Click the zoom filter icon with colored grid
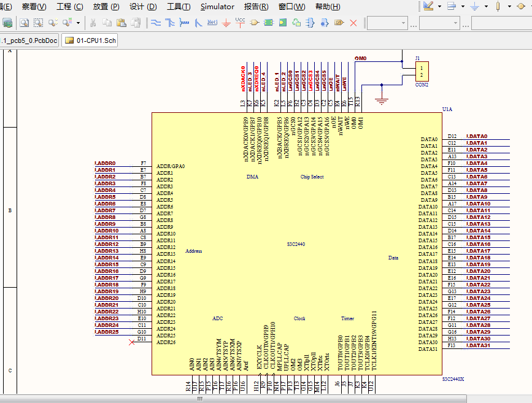 click(67, 22)
